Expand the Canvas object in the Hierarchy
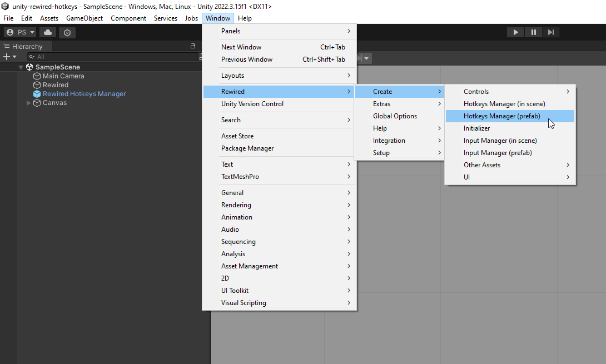This screenshot has width=606, height=364. 28,102
